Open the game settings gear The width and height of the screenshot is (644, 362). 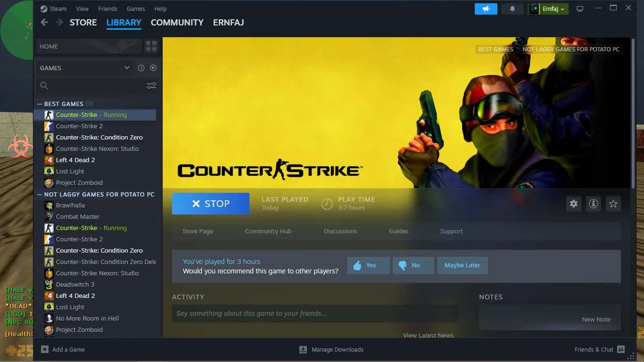click(574, 204)
